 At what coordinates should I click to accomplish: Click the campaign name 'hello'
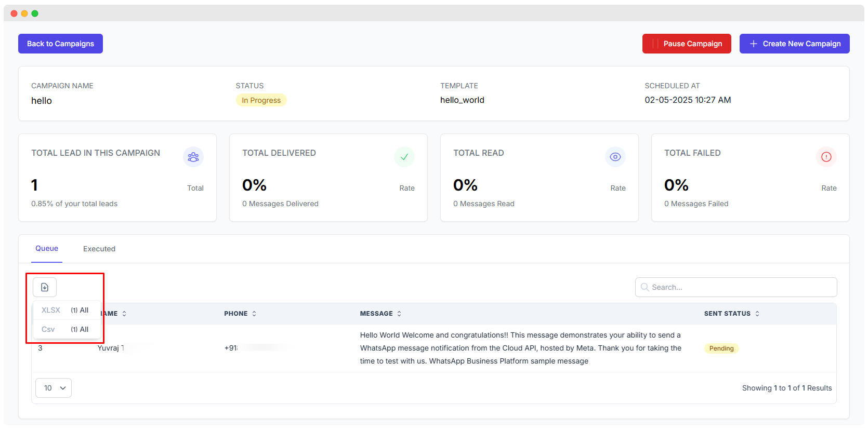pos(42,101)
